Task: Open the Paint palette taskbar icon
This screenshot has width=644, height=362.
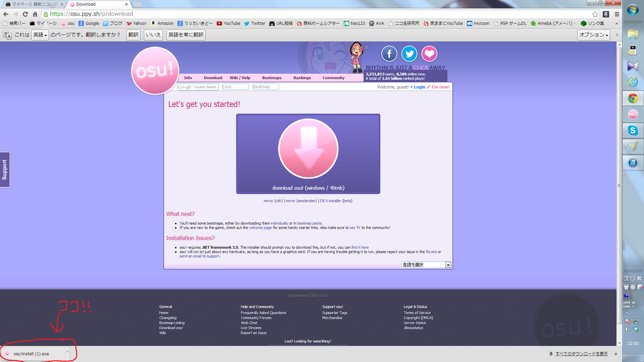Action: 633,147
